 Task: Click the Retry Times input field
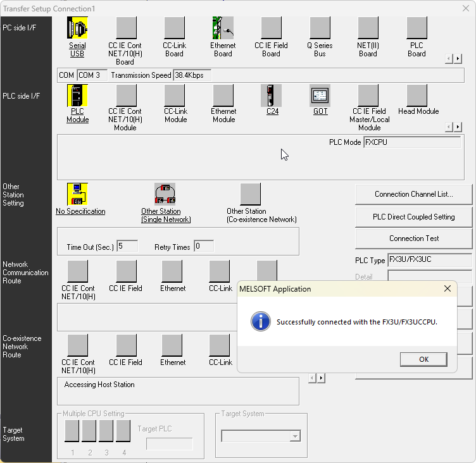pos(203,246)
